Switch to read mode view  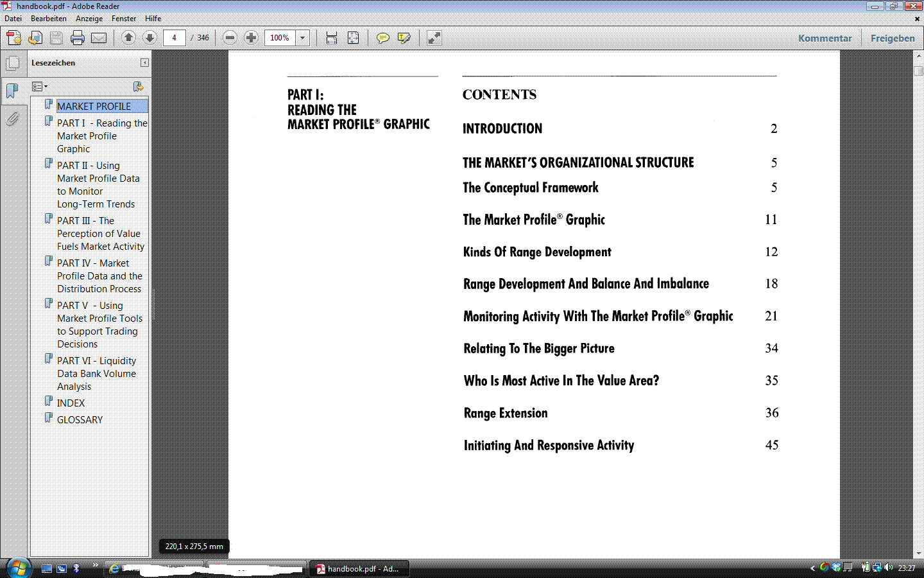[434, 38]
